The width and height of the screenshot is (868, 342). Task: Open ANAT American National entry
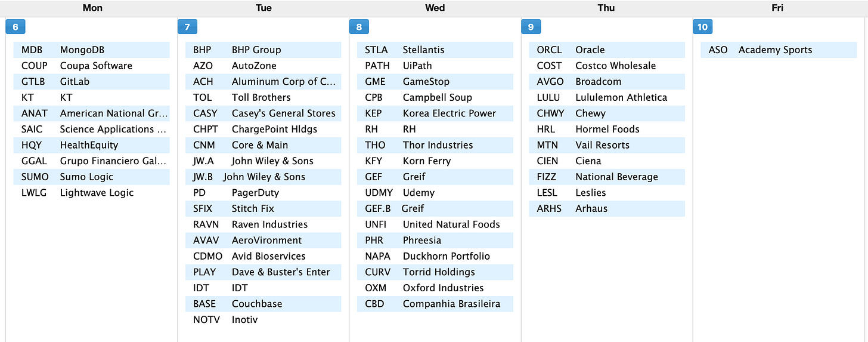tap(92, 113)
